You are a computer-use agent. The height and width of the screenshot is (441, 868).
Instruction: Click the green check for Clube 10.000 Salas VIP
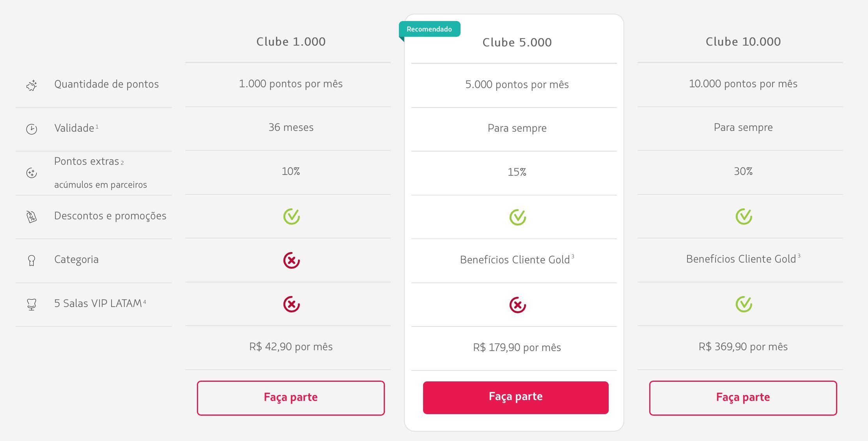pos(744,304)
